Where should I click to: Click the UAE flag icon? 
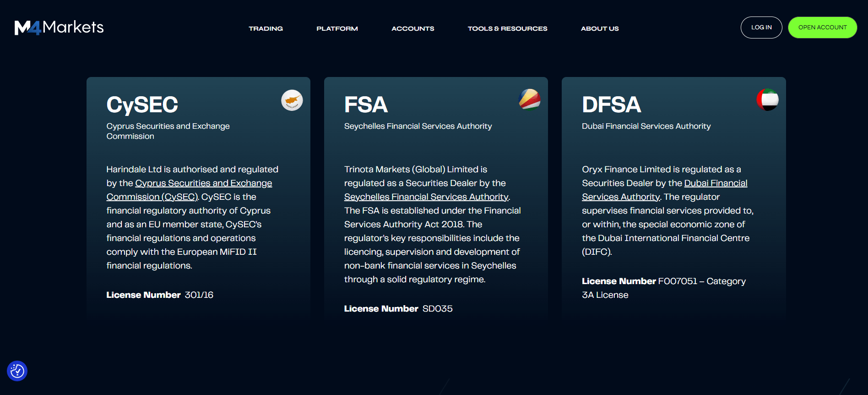767,100
